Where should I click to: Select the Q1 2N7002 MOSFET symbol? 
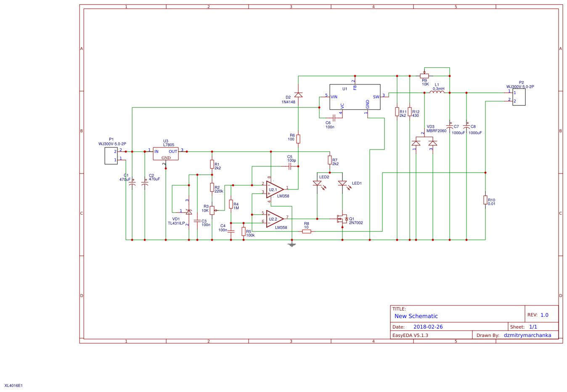click(x=342, y=219)
